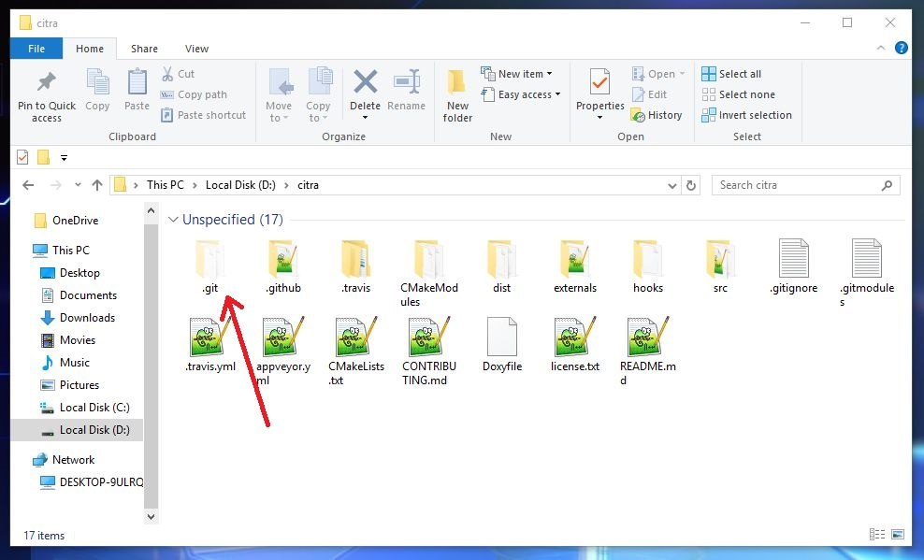Click the Up one level arrow

[97, 185]
